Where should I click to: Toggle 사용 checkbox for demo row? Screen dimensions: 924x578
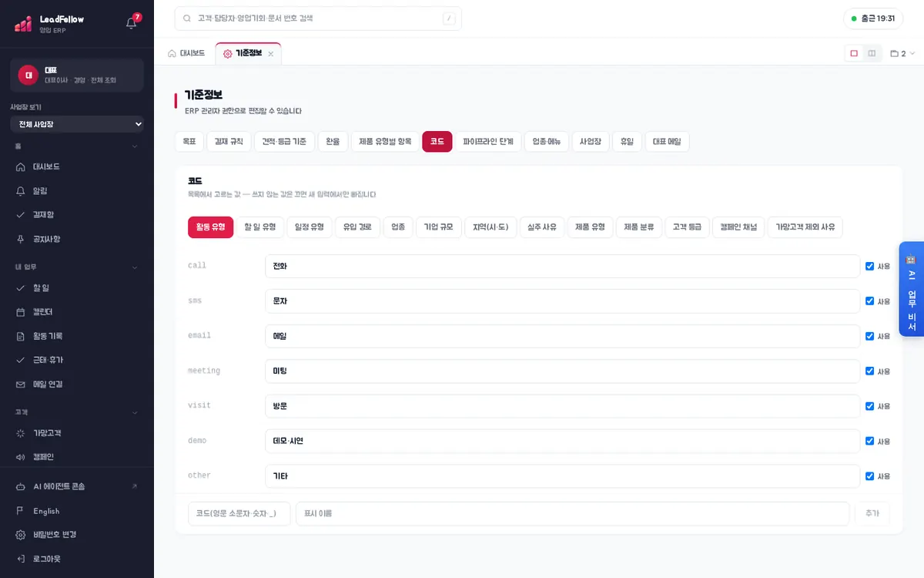pyautogui.click(x=869, y=442)
